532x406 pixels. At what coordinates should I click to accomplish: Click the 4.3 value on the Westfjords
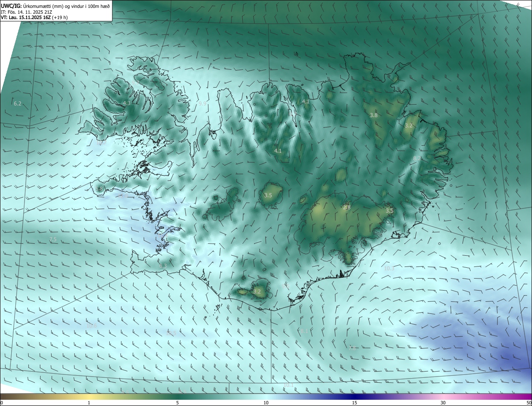point(127,103)
